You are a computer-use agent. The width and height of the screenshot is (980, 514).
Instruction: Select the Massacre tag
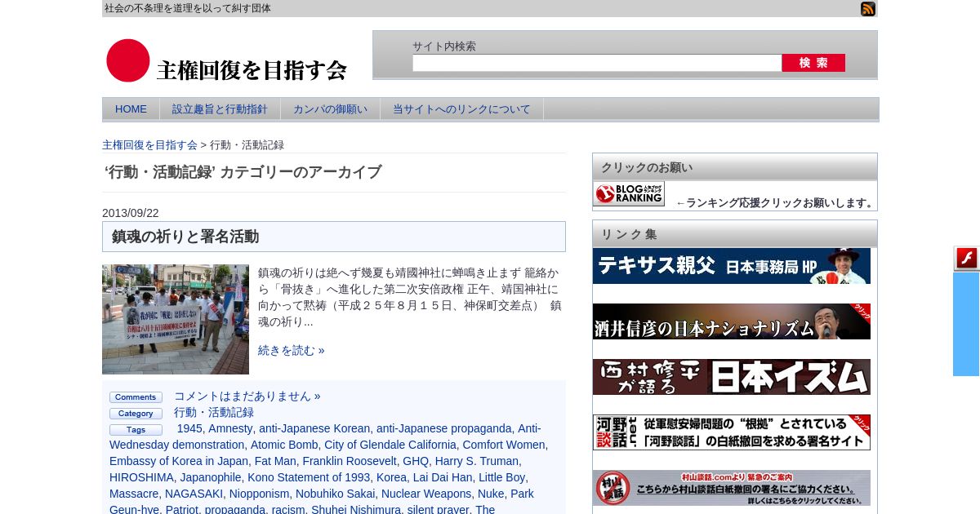134,494
